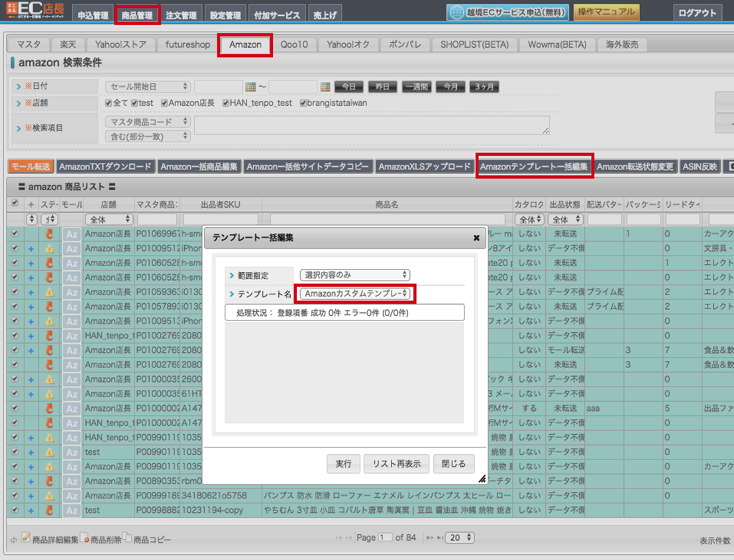Click the ログアウト button
Viewport: 734px width, 560px height.
click(x=697, y=13)
